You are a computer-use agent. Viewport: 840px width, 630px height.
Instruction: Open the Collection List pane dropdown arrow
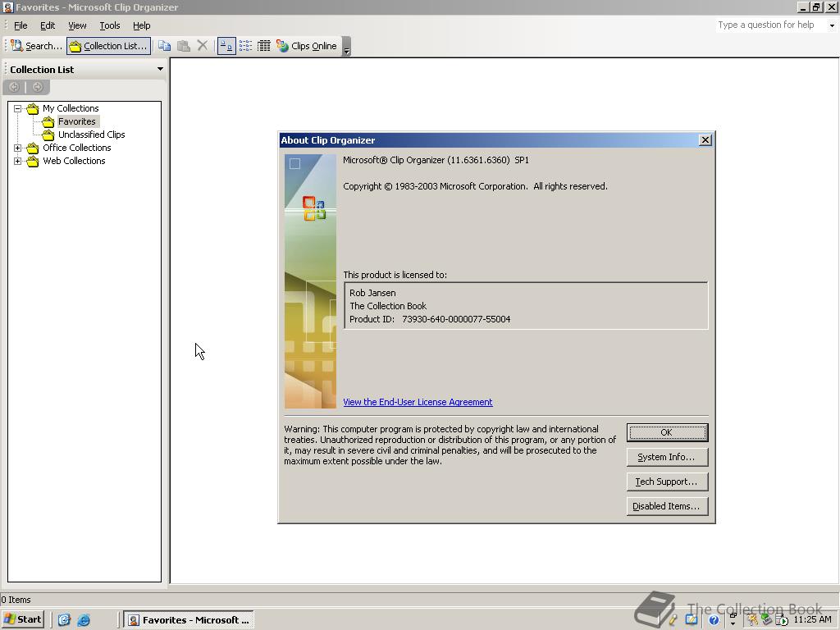coord(160,69)
